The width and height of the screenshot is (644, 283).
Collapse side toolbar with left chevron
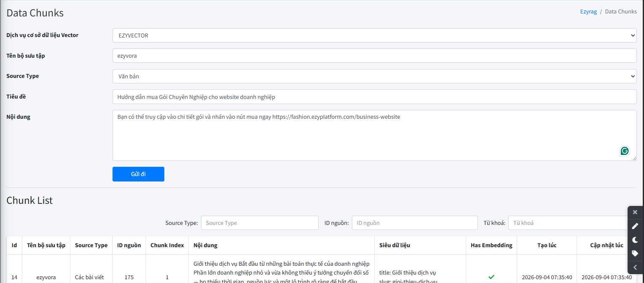[635, 267]
